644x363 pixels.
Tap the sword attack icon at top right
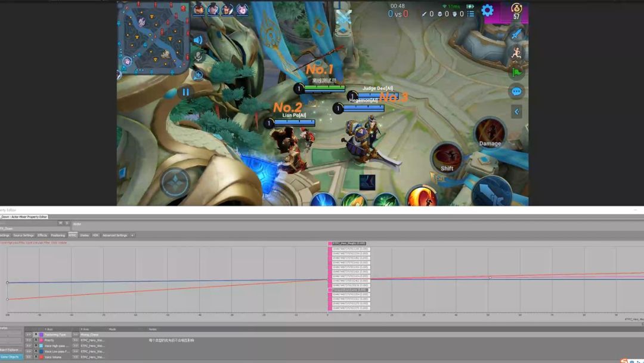pyautogui.click(x=516, y=33)
